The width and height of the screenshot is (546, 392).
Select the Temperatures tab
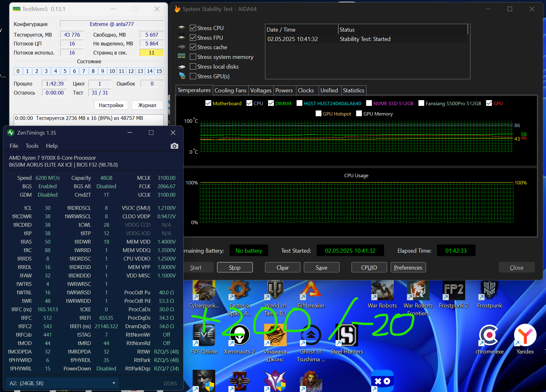[x=194, y=90]
